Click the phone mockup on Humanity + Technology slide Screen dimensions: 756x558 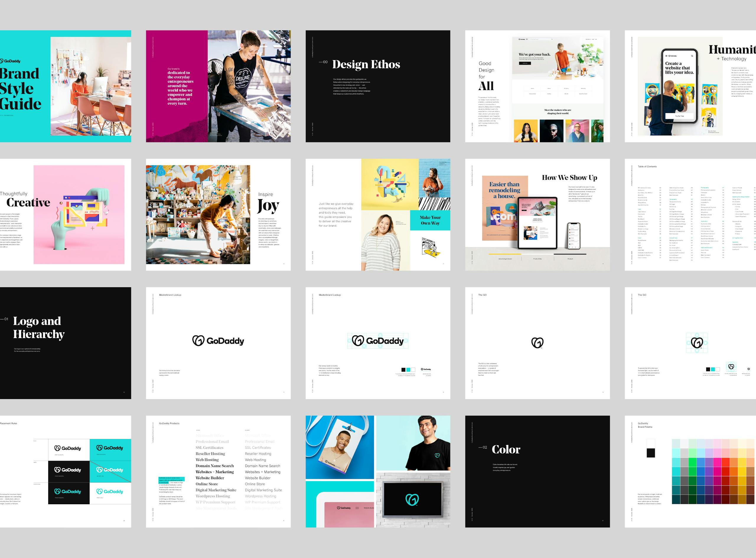(680, 86)
